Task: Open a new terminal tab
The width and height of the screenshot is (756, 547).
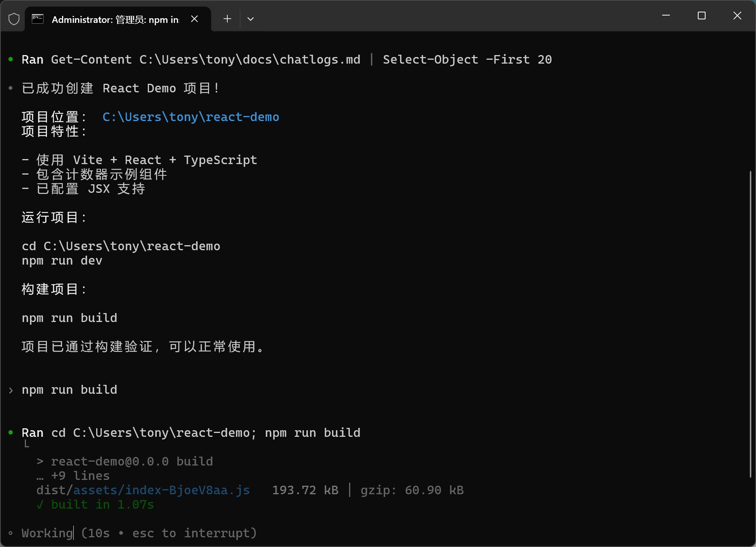Action: click(x=227, y=19)
